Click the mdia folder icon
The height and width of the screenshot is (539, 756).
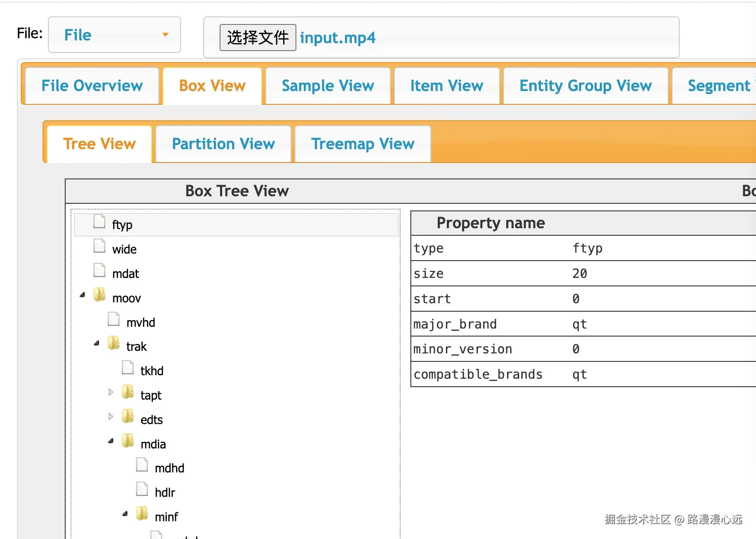(128, 440)
